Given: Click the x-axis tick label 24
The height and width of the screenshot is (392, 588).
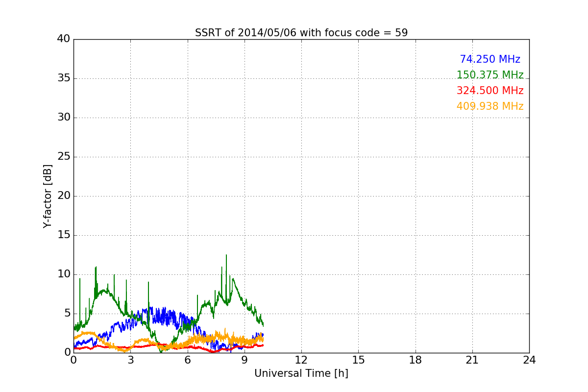Looking at the screenshot, I should [529, 360].
